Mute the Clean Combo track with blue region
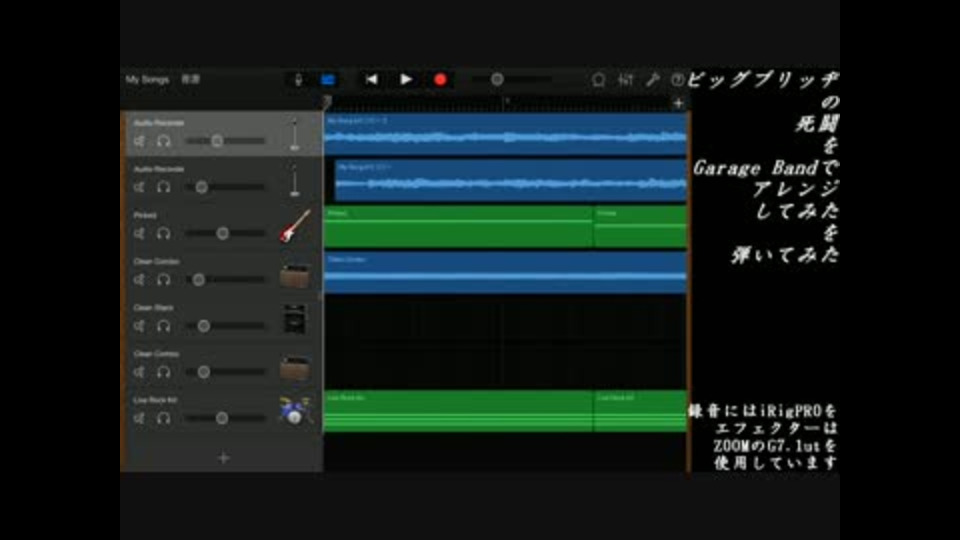The height and width of the screenshot is (540, 960). pos(140,280)
